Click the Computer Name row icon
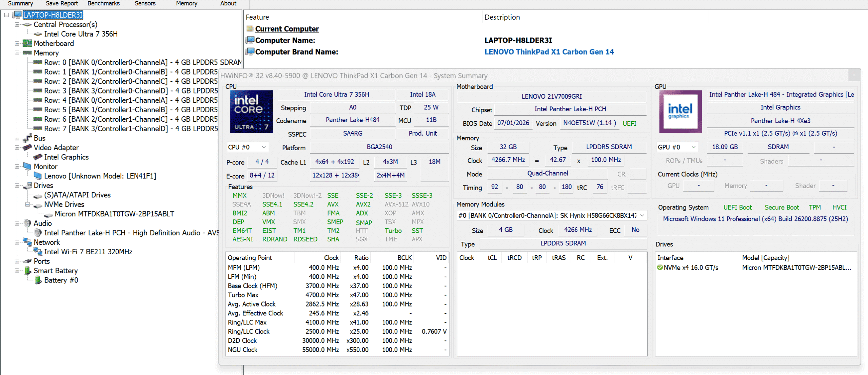 [250, 40]
